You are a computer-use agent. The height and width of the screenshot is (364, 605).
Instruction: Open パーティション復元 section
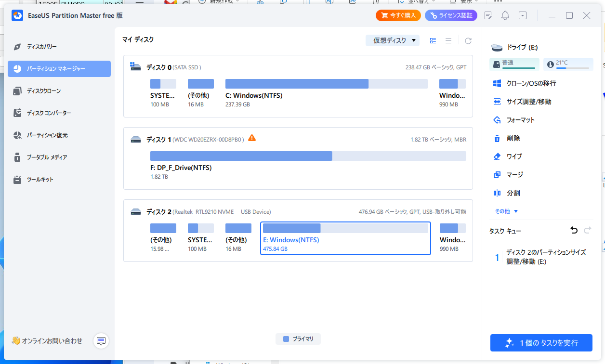[59, 135]
